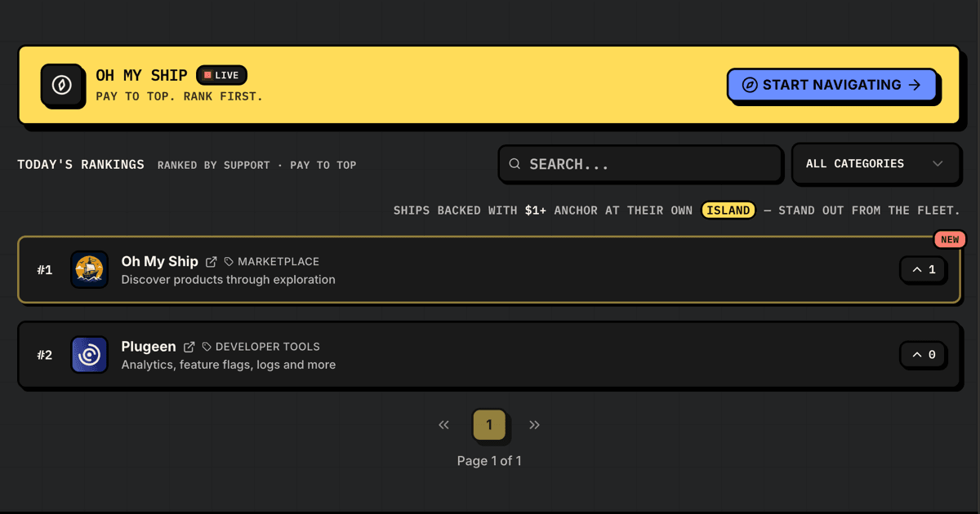Image resolution: width=980 pixels, height=514 pixels.
Task: Click the Plugeen spiral logo thumbnail
Action: (89, 355)
